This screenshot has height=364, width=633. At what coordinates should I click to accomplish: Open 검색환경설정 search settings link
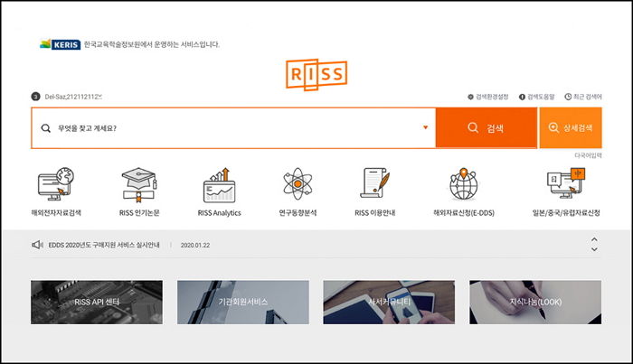487,97
